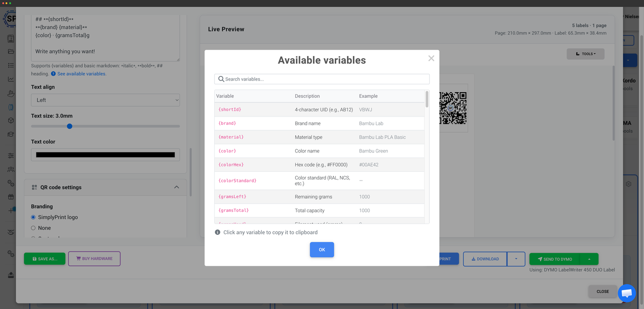Click the QR code preview in Live Preview
644x309 pixels.
coord(453,108)
